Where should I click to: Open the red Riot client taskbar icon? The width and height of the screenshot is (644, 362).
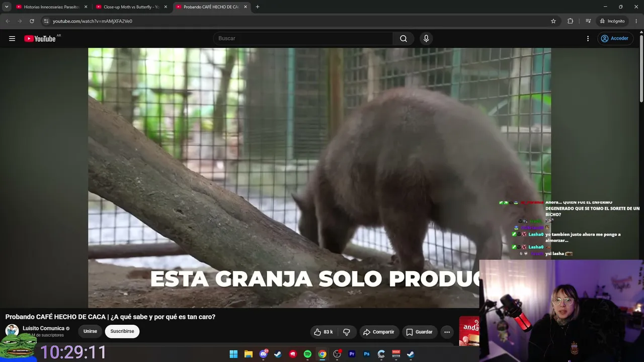tap(293, 354)
